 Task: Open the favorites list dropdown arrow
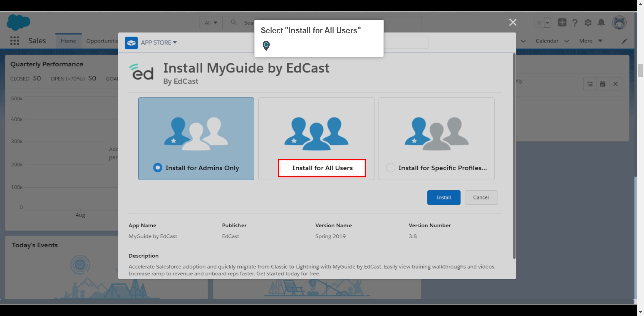547,23
